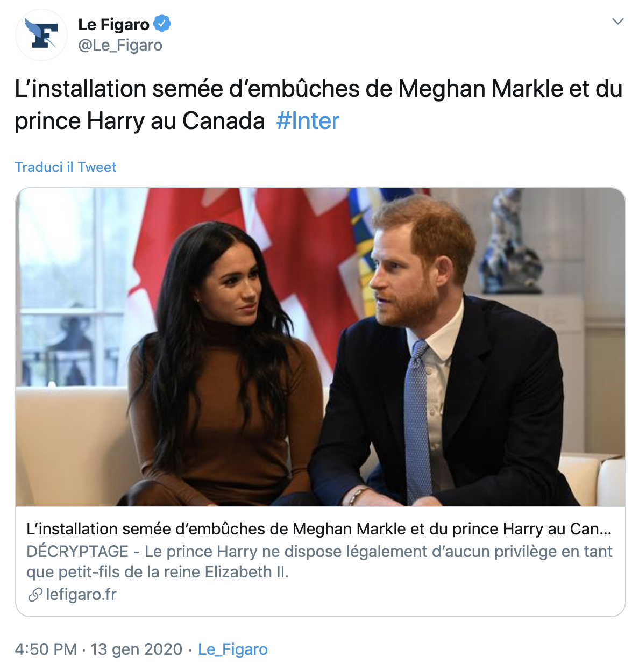This screenshot has height=672, width=639.
Task: Open the Le_Figaro source link at bottom
Action: click(232, 649)
